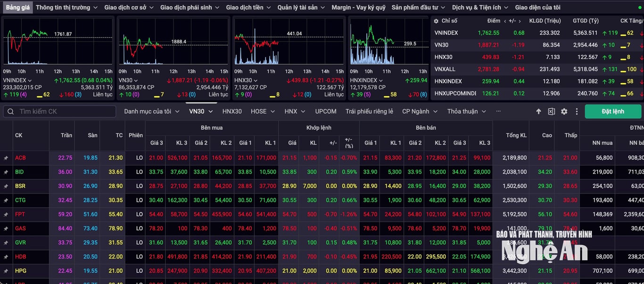This screenshot has height=284, width=644.
Task: Export the price board to Excel
Action: 551,112
